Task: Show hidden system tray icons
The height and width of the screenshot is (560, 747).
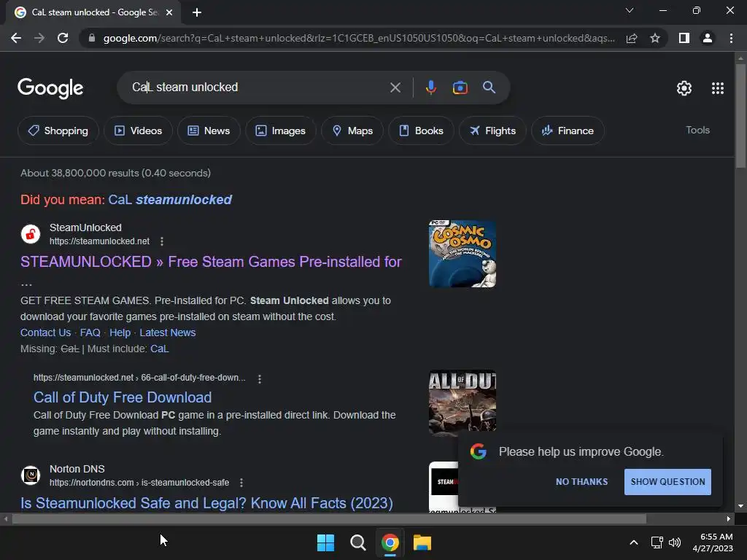Action: (x=634, y=542)
